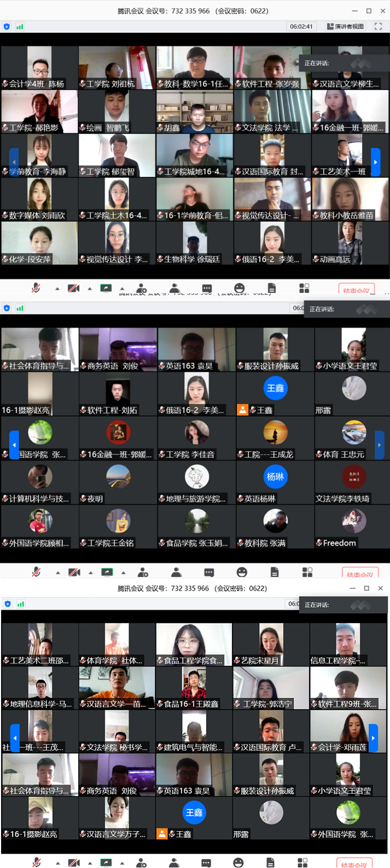Click meeting timer 06:02:41

click(301, 26)
